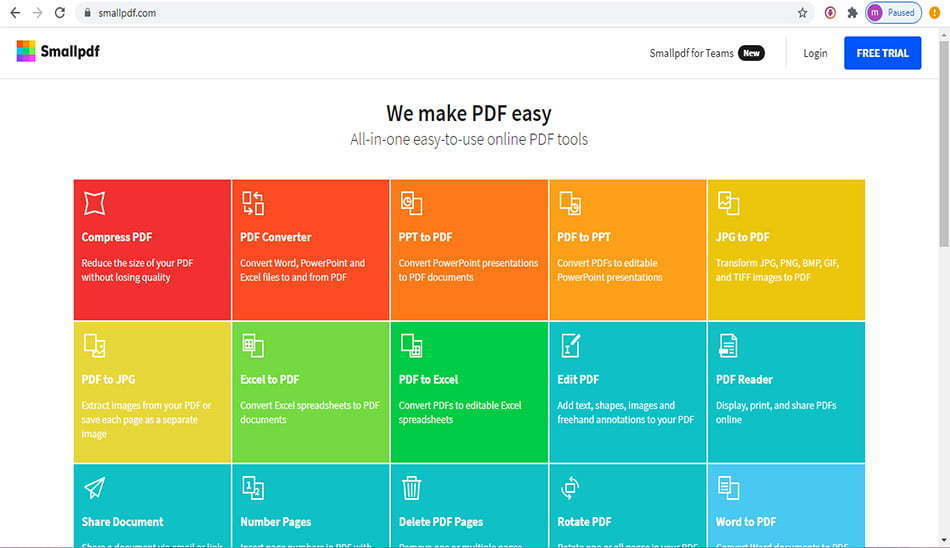This screenshot has width=950, height=548.
Task: Click the Rotate PDF title
Action: click(x=584, y=522)
